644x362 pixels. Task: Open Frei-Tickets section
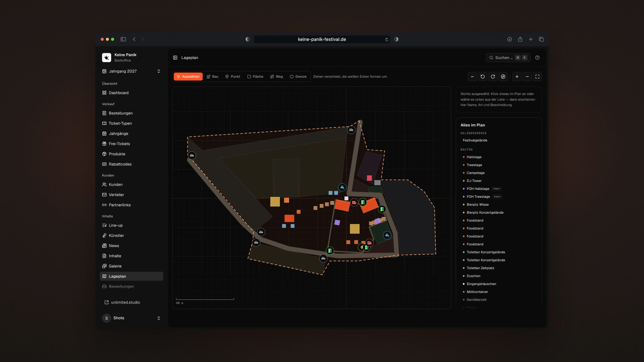(x=131, y=144)
